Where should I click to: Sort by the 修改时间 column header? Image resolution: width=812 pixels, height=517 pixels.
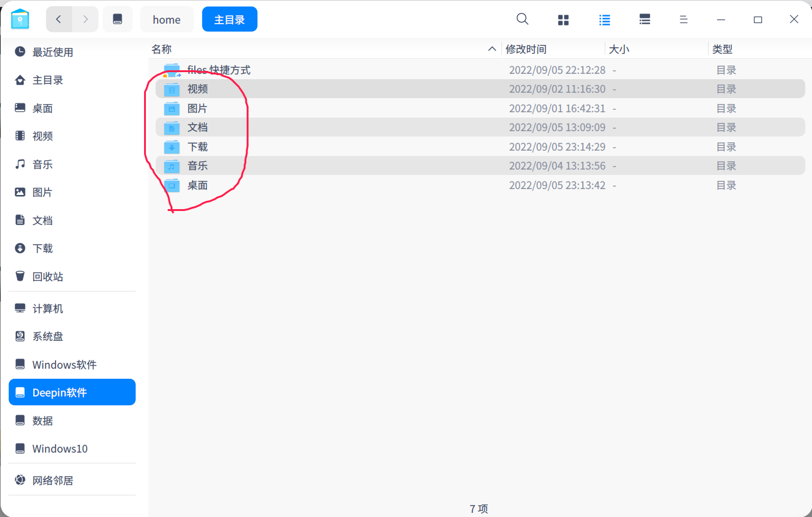553,49
